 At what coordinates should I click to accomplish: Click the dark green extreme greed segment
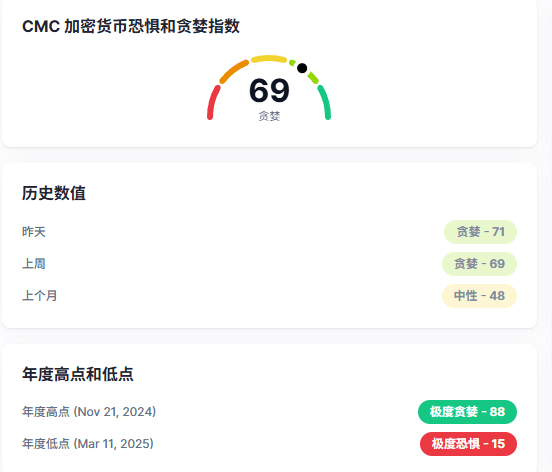tap(324, 102)
